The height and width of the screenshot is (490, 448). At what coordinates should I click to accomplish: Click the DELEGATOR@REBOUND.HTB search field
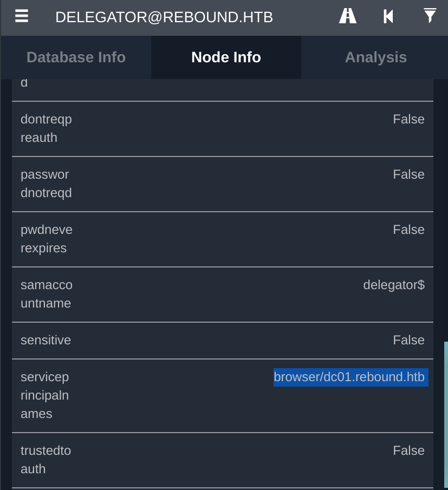[x=184, y=17]
